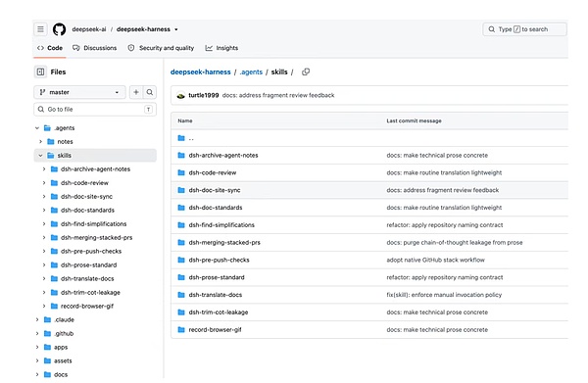Expand the notes folder in tree

pyautogui.click(x=40, y=142)
